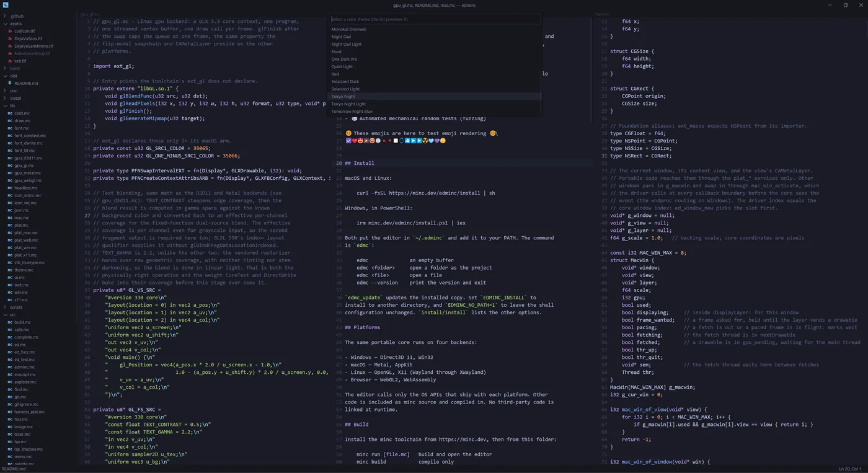Switch to the mac.mc editor tab

602,14
